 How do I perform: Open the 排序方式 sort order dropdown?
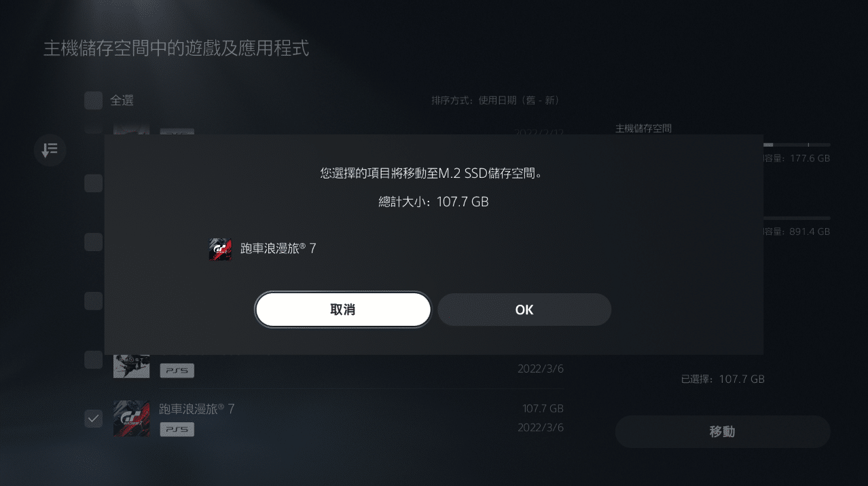point(494,100)
